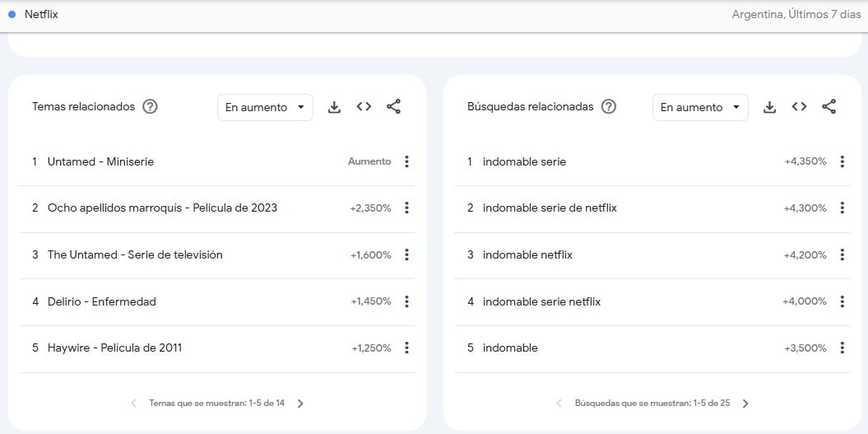Open more options for Haywire row
Image resolution: width=868 pixels, height=434 pixels.
click(407, 348)
